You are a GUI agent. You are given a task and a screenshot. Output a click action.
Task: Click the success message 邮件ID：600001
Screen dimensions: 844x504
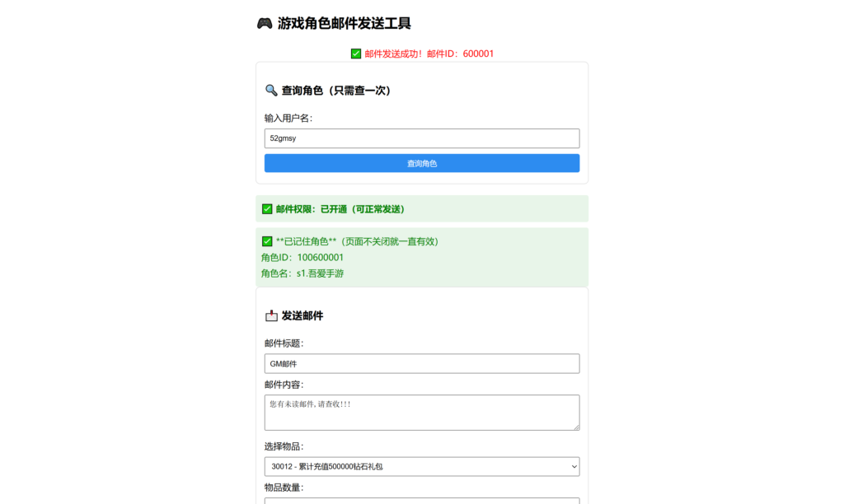pyautogui.click(x=460, y=54)
